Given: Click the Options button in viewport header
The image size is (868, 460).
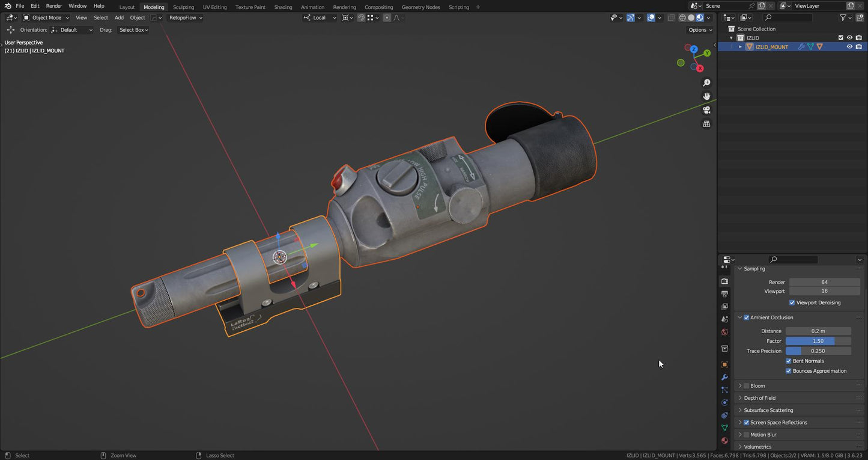Looking at the screenshot, I should tap(697, 29).
